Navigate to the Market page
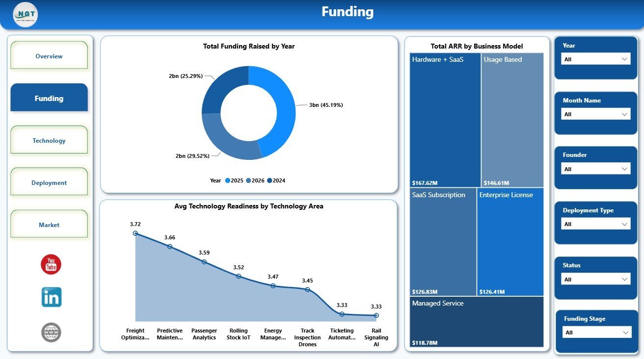644x359 pixels. pyautogui.click(x=49, y=224)
